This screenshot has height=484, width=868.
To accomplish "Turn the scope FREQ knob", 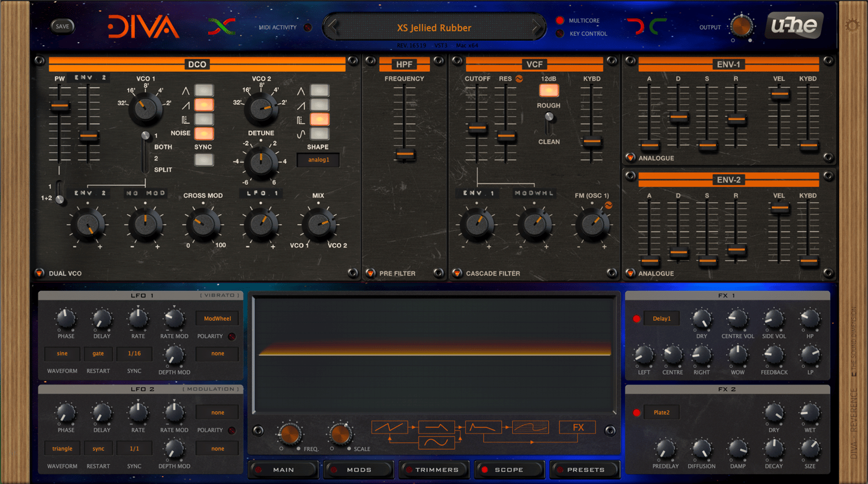I will [289, 434].
